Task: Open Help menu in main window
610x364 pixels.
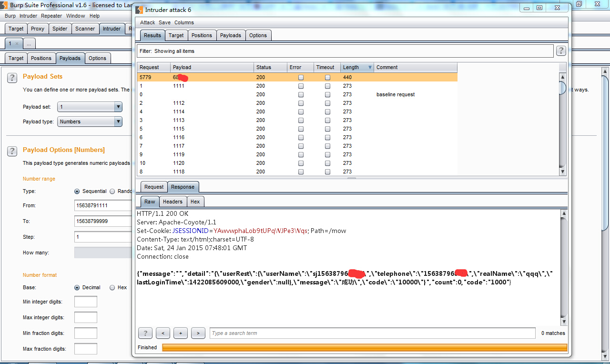Action: [x=94, y=16]
